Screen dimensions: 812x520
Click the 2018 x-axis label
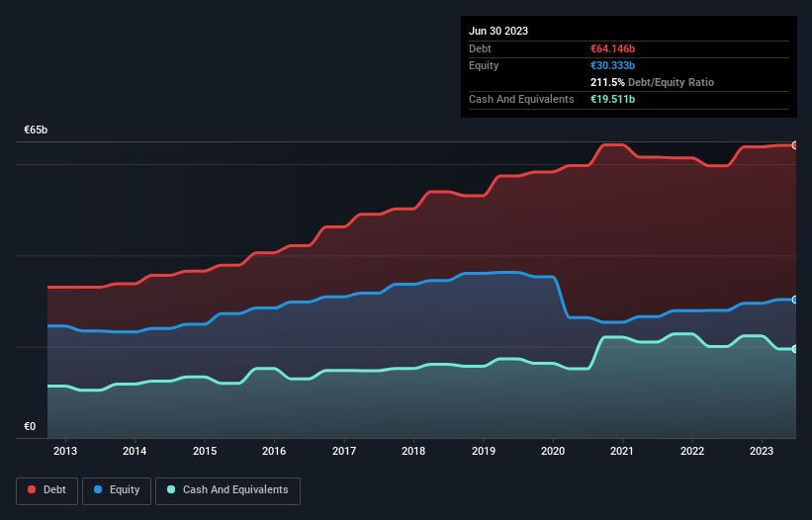(413, 451)
